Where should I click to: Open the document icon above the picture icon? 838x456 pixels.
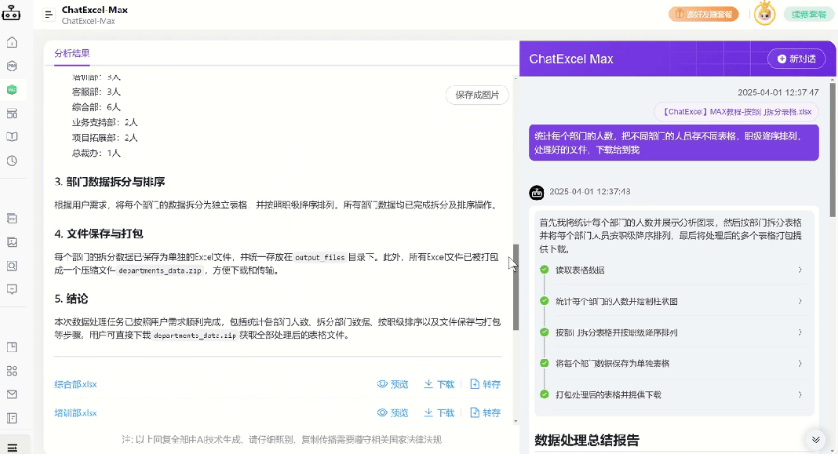coord(12,219)
